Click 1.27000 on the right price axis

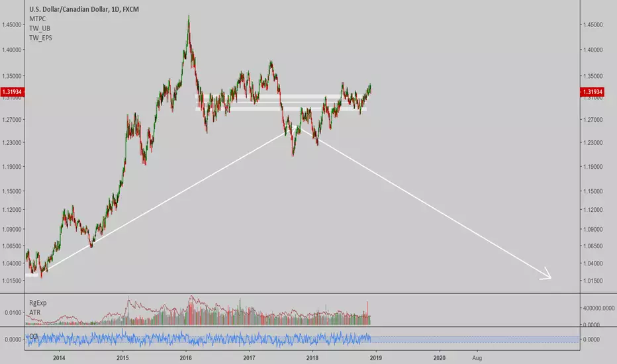coord(593,120)
